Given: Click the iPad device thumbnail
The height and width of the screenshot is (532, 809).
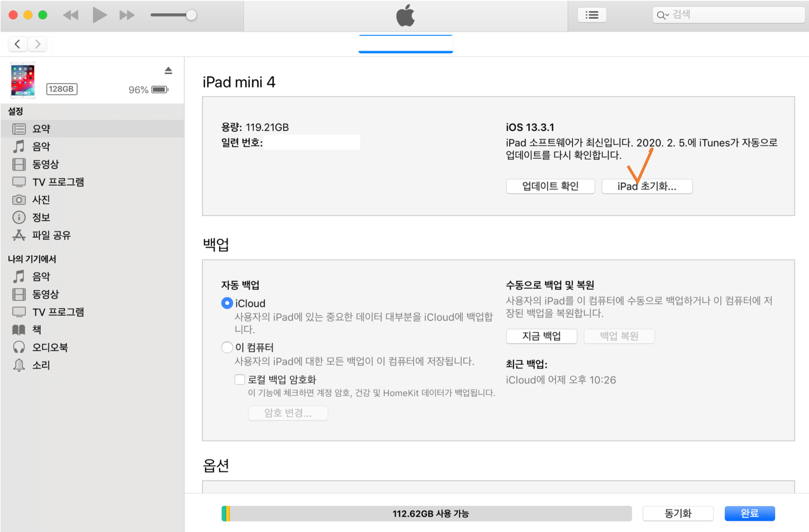Looking at the screenshot, I should coord(23,80).
